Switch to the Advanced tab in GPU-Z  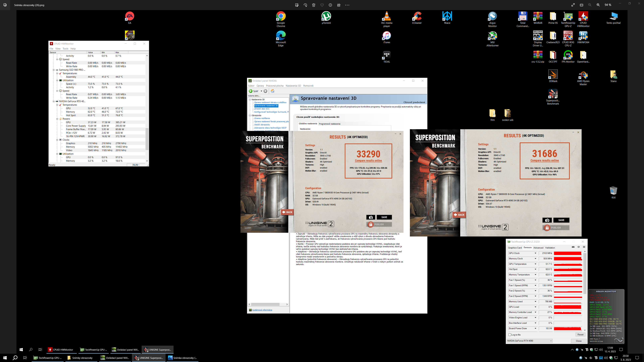click(538, 248)
